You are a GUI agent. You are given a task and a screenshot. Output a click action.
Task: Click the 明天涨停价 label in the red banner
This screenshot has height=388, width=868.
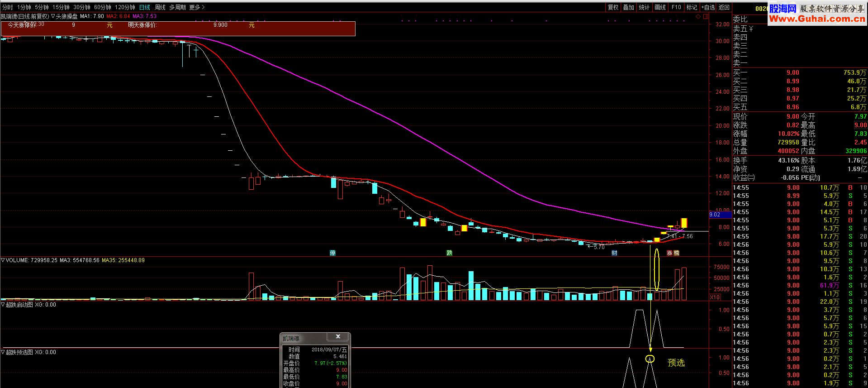[142, 25]
